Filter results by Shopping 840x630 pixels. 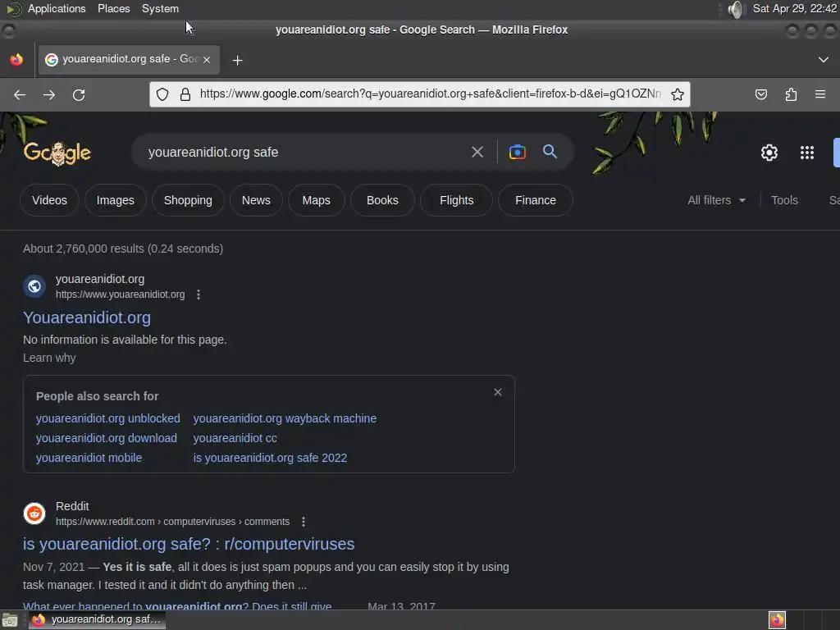tap(188, 200)
